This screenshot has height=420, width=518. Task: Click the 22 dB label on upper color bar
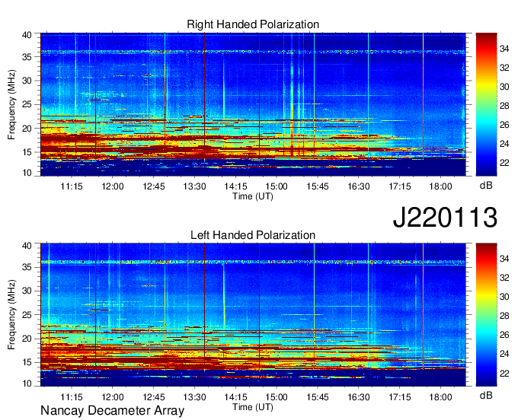tap(504, 163)
